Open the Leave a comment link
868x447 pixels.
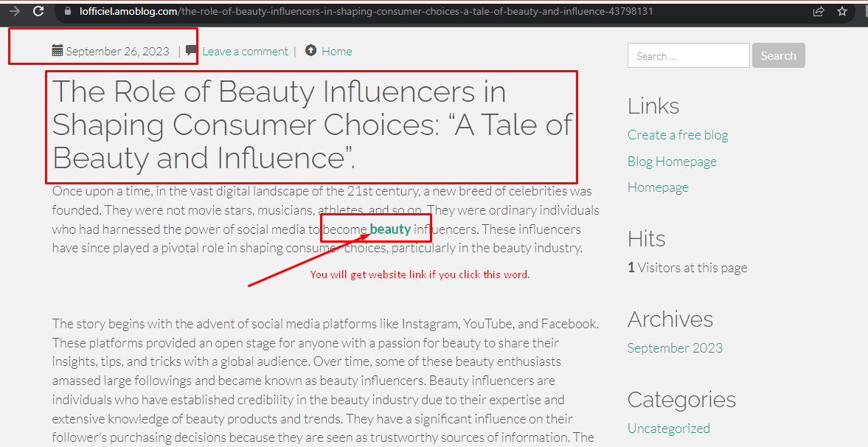coord(245,51)
